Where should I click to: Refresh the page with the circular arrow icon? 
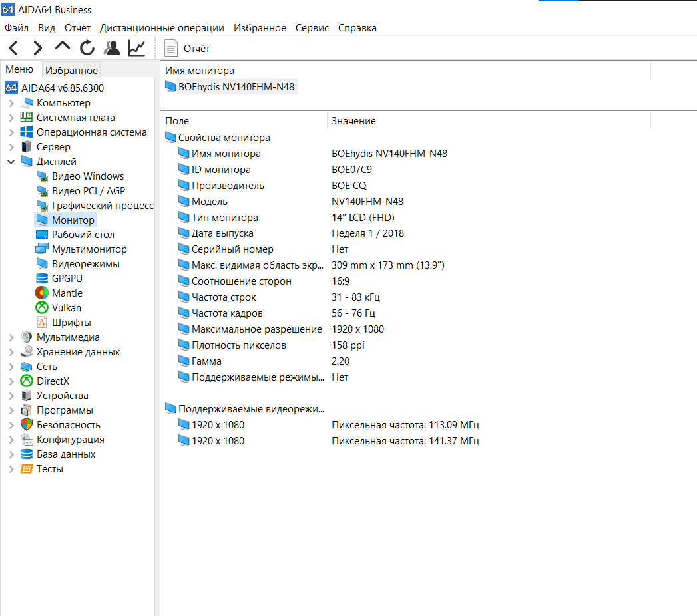point(87,47)
